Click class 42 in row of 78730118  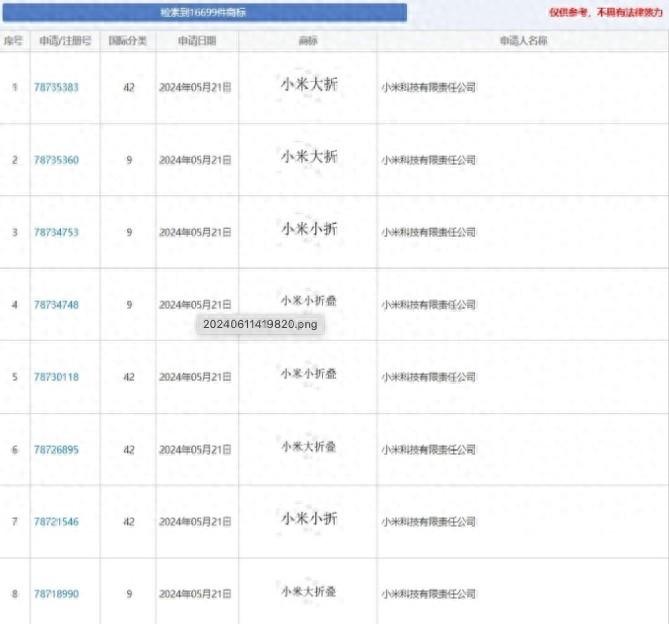coord(129,377)
